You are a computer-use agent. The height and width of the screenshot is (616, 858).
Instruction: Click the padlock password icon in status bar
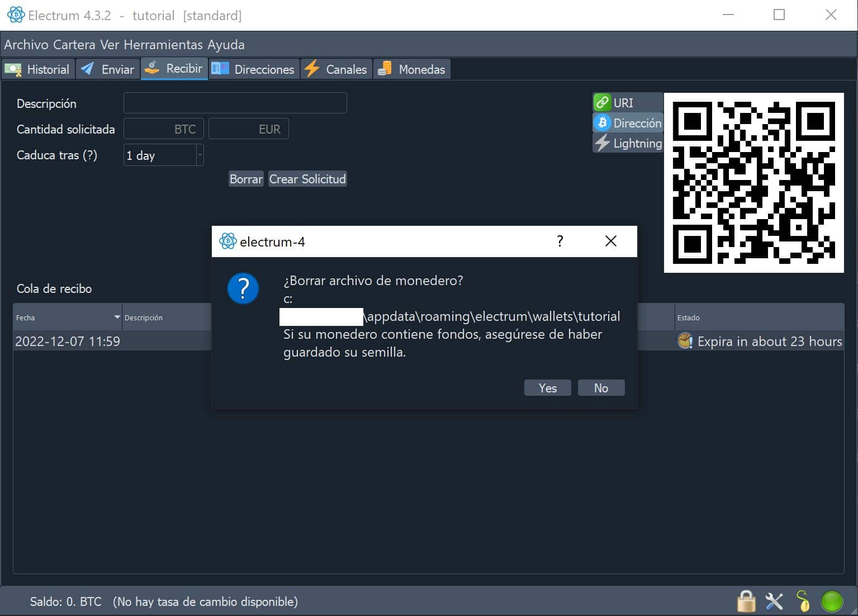click(746, 601)
